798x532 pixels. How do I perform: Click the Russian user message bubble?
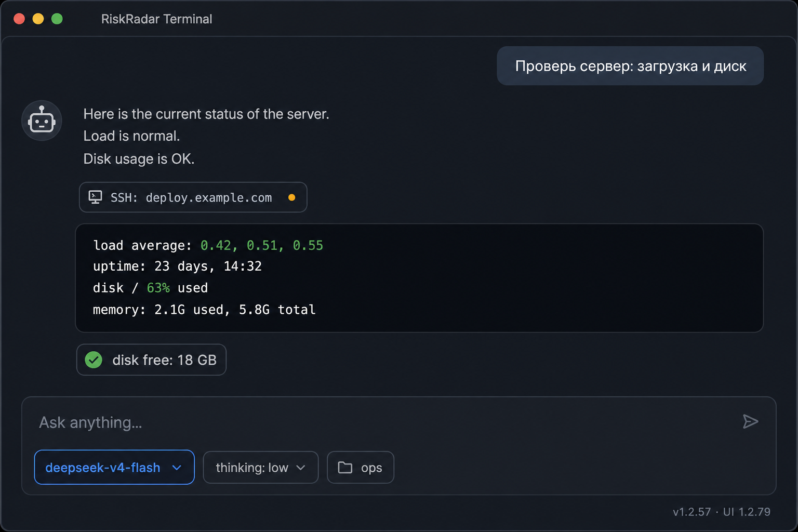630,66
